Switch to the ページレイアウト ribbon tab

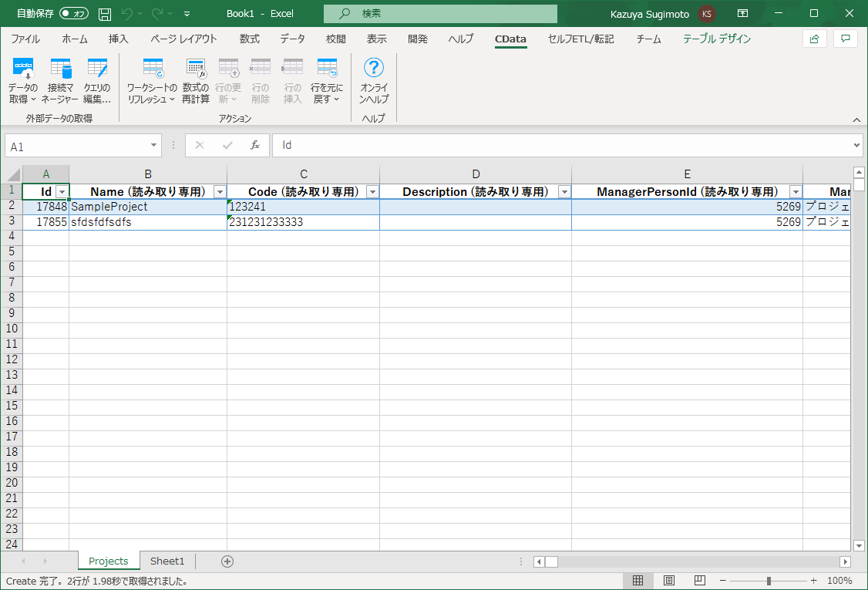183,39
